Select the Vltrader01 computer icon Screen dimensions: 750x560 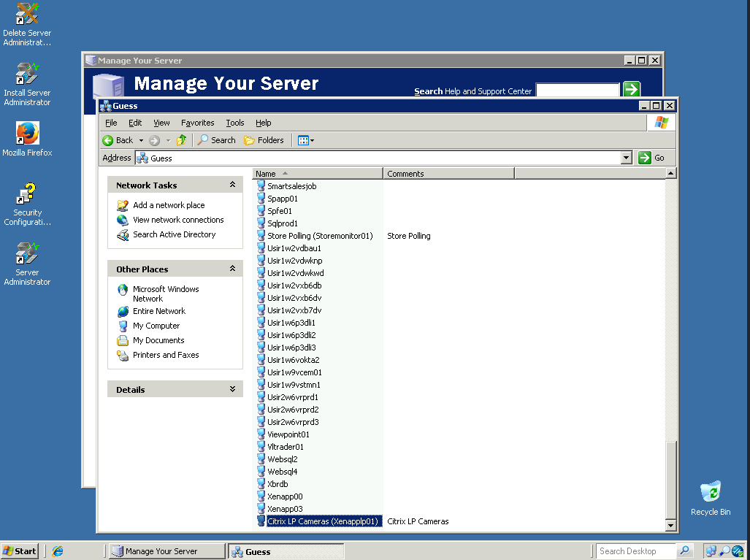(261, 447)
